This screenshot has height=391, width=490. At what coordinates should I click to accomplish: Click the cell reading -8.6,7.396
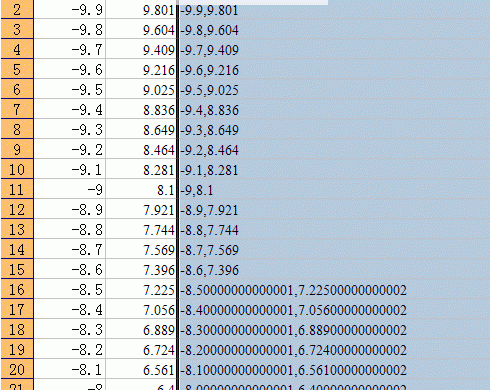[334, 269]
